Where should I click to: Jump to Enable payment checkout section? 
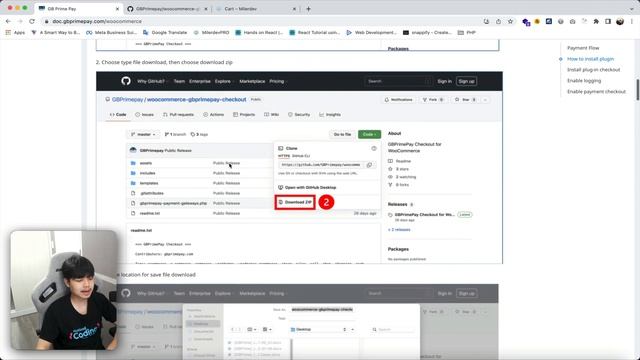[x=596, y=92]
